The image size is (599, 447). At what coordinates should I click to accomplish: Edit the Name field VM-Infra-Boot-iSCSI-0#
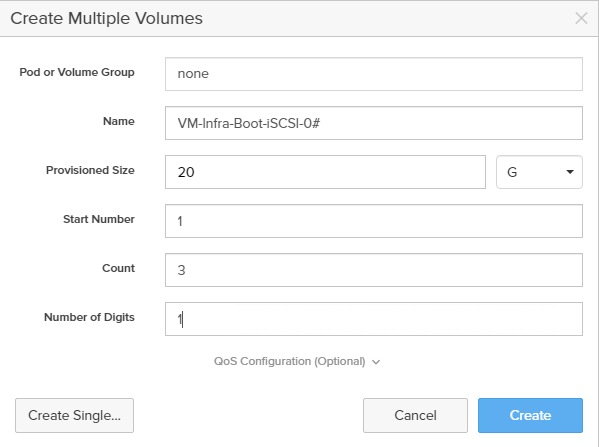[374, 123]
